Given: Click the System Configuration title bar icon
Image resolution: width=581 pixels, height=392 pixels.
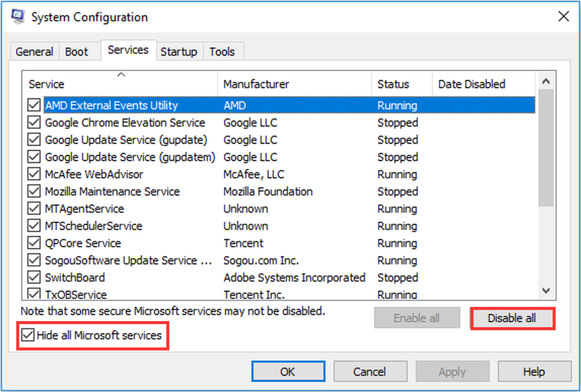Looking at the screenshot, I should [17, 17].
